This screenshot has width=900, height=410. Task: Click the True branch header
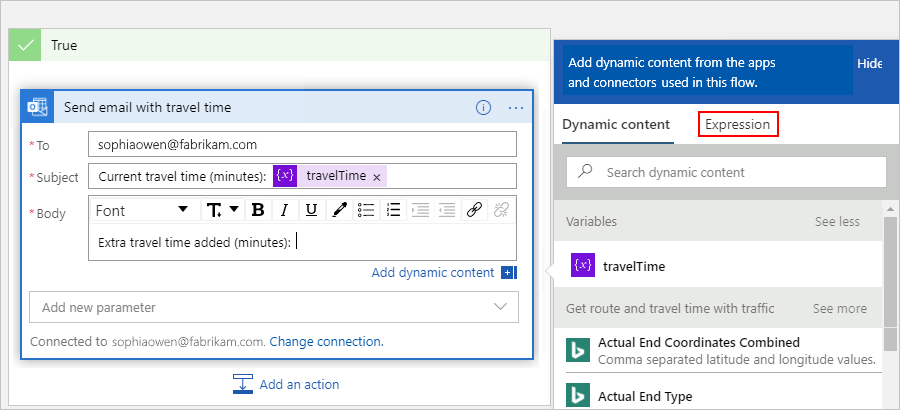pos(280,45)
